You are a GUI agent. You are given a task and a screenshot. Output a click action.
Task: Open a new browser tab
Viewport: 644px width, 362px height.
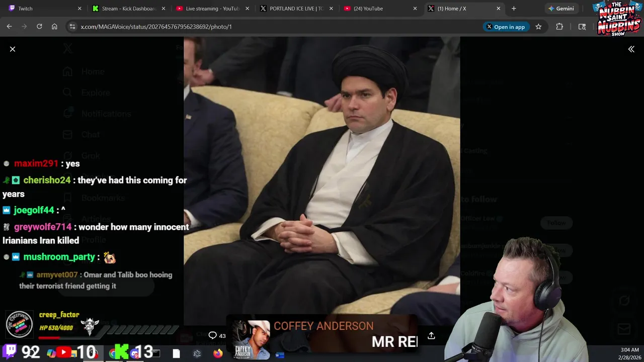(514, 9)
